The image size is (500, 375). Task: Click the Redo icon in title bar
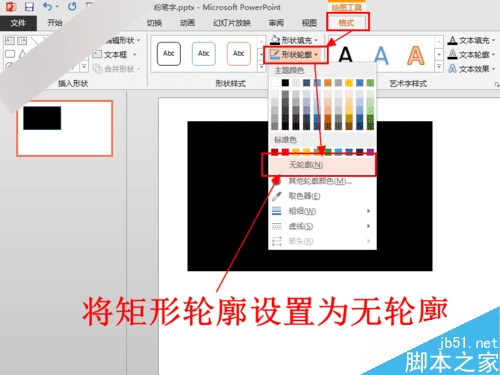pyautogui.click(x=72, y=6)
